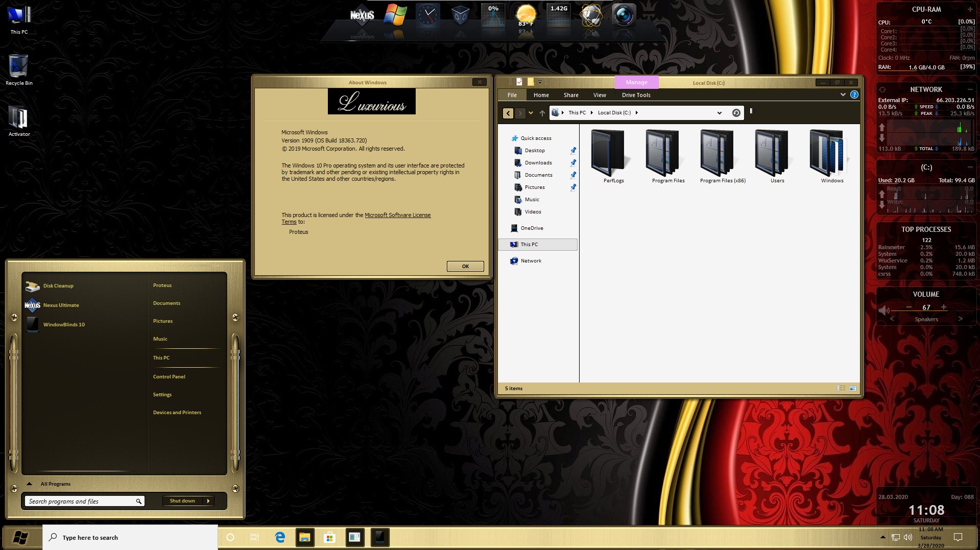Click Search programs and files field
The height and width of the screenshot is (550, 980).
coord(85,501)
